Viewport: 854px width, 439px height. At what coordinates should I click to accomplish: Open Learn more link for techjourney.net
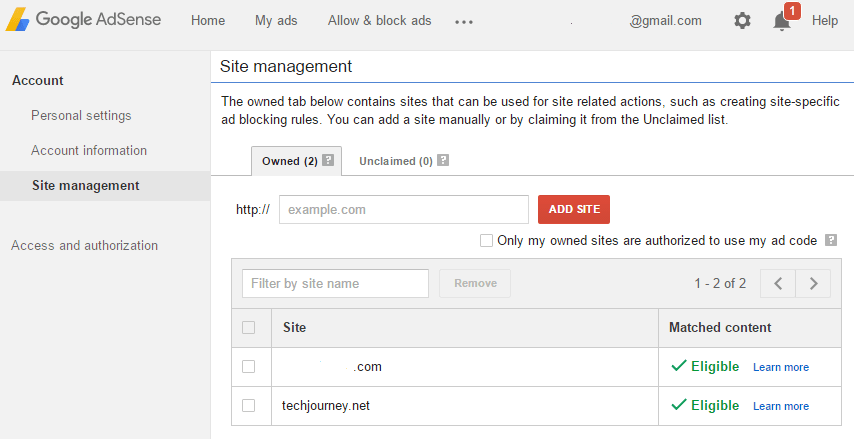coord(780,406)
